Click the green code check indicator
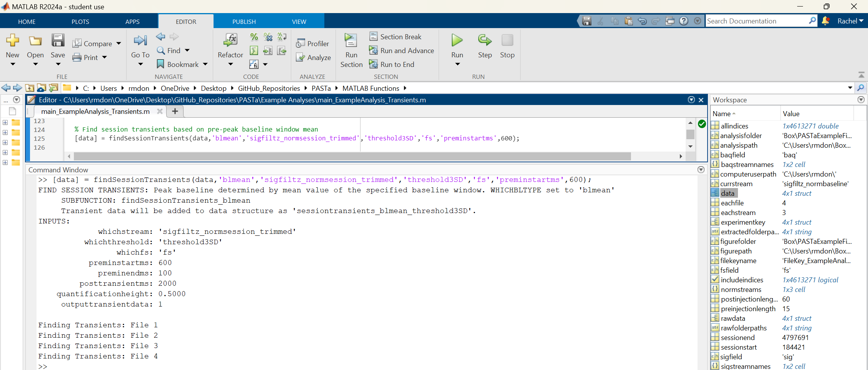The width and height of the screenshot is (868, 370). tap(702, 124)
